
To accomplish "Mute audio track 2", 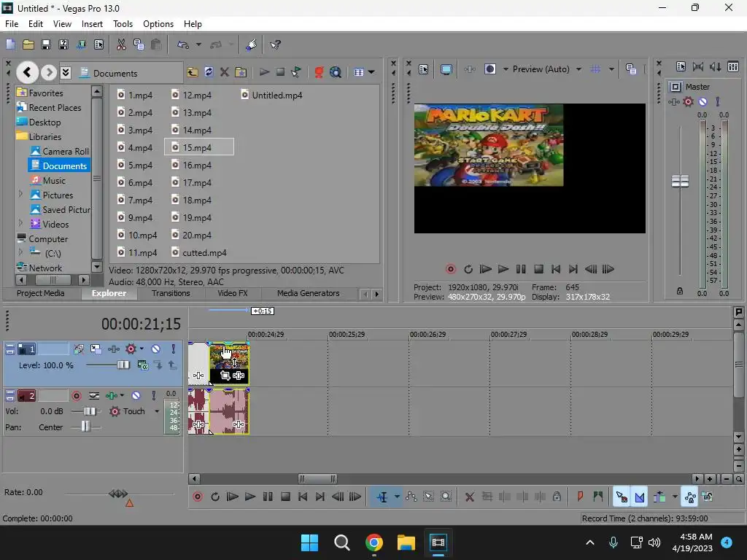I will [136, 396].
